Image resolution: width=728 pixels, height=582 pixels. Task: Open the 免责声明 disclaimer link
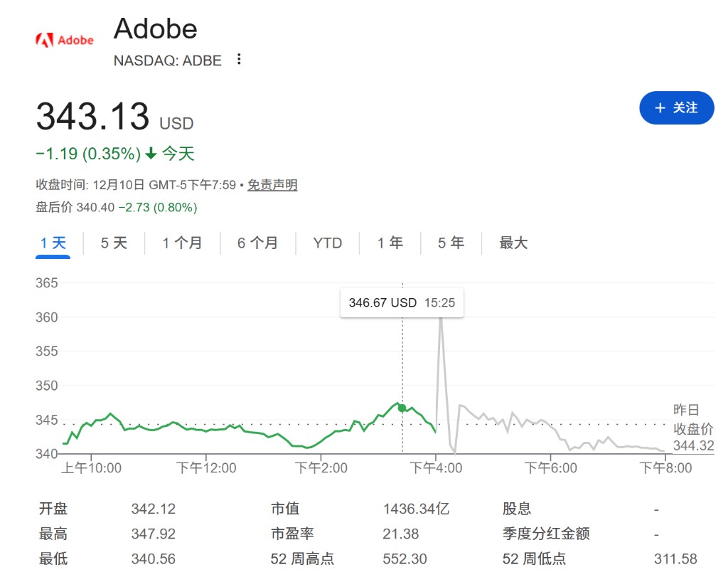[x=272, y=185]
